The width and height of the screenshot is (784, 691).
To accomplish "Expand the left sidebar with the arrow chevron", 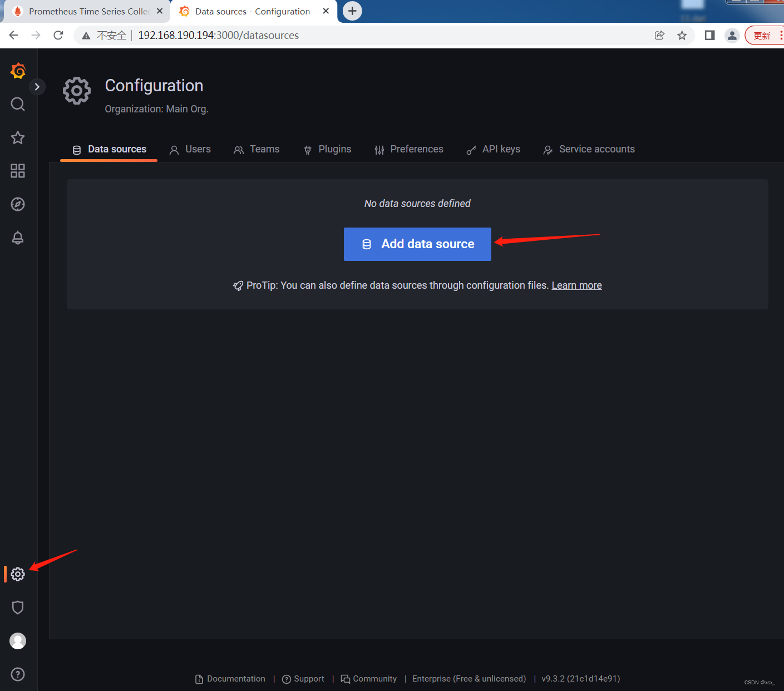I will (x=37, y=87).
